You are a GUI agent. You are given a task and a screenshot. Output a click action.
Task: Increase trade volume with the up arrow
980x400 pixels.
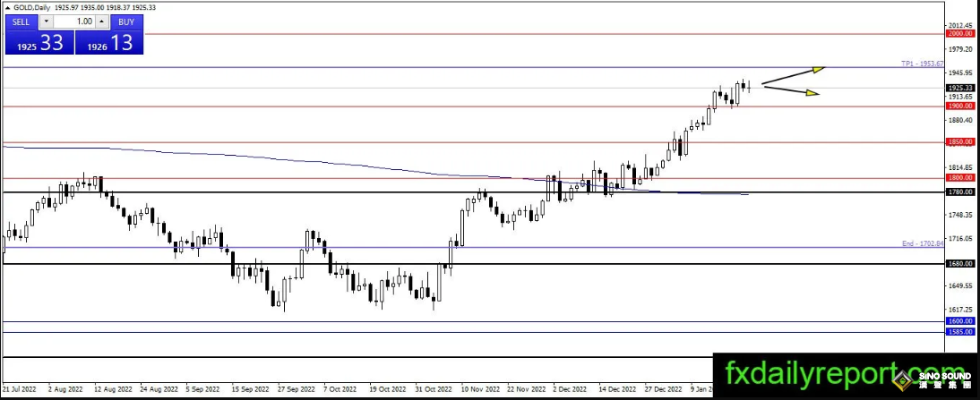click(99, 21)
